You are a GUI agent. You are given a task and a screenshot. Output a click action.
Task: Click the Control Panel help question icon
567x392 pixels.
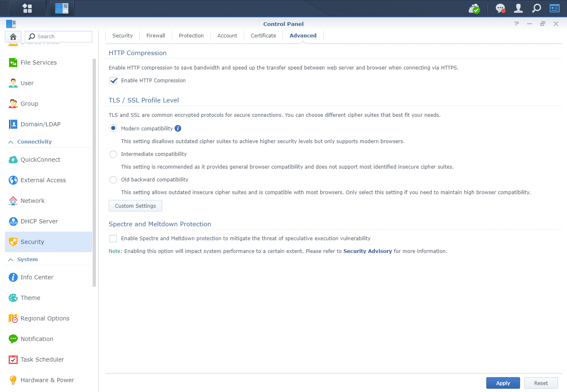pyautogui.click(x=516, y=24)
